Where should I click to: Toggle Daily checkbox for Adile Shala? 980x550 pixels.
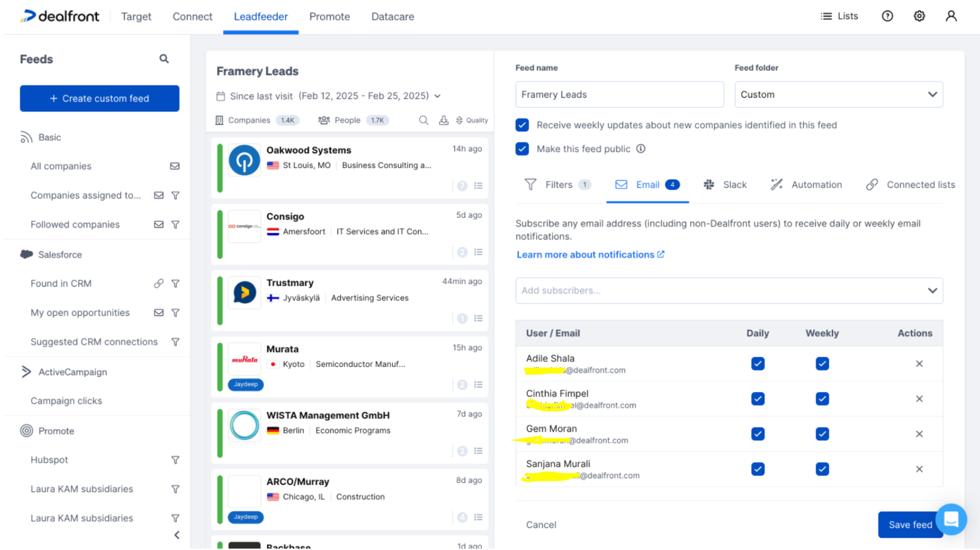[758, 364]
